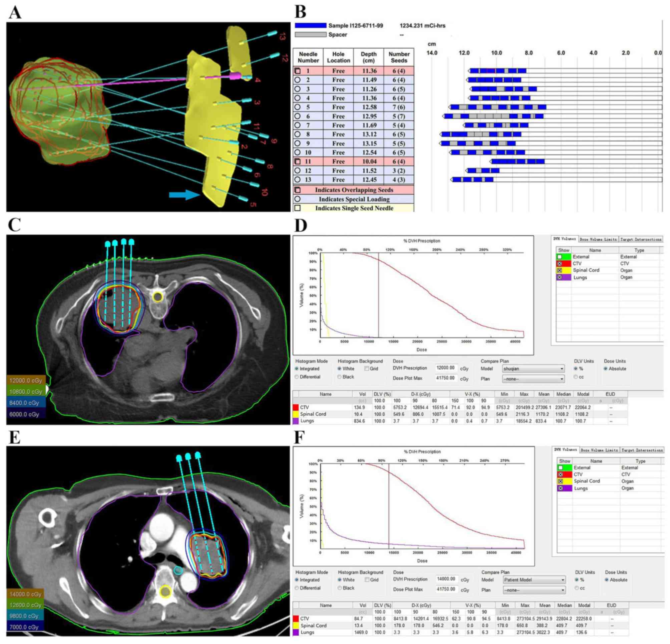This screenshot has height=644, width=670.
Task: Select Differential mode in 12000 cGy panel
Action: (x=297, y=377)
